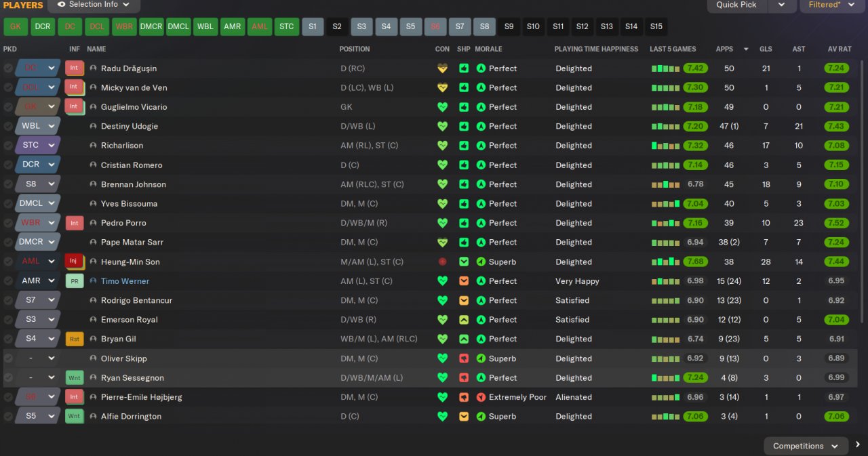Toggle the selection tick for Timo Werner

(8, 281)
